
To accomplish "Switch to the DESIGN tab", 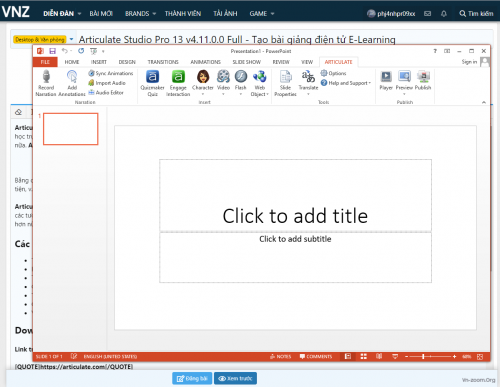I will coord(127,62).
